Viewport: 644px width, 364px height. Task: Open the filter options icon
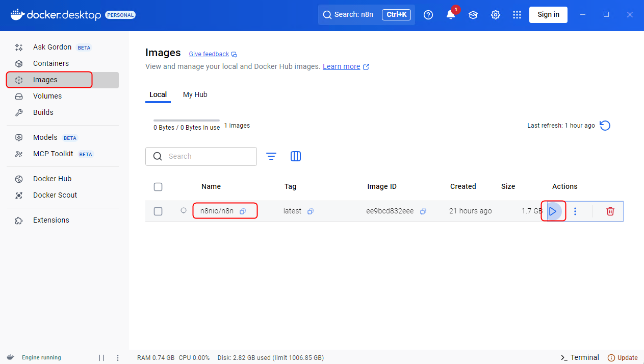[x=271, y=156]
